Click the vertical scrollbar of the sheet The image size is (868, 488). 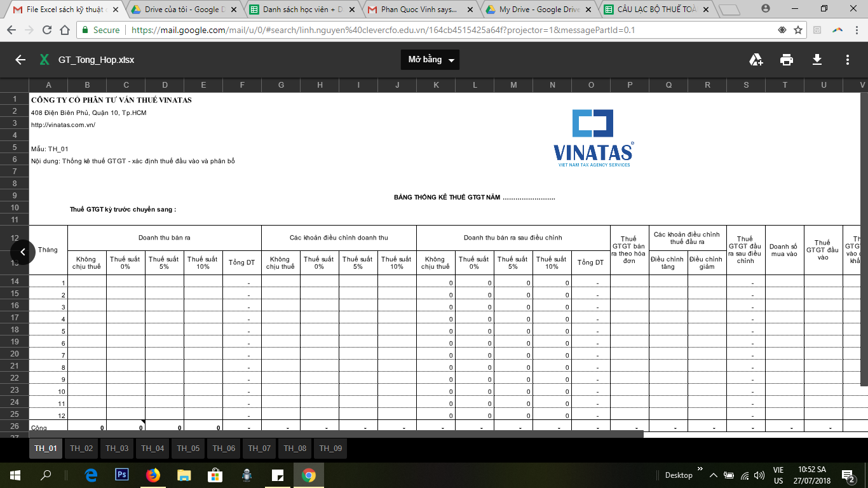(864, 238)
